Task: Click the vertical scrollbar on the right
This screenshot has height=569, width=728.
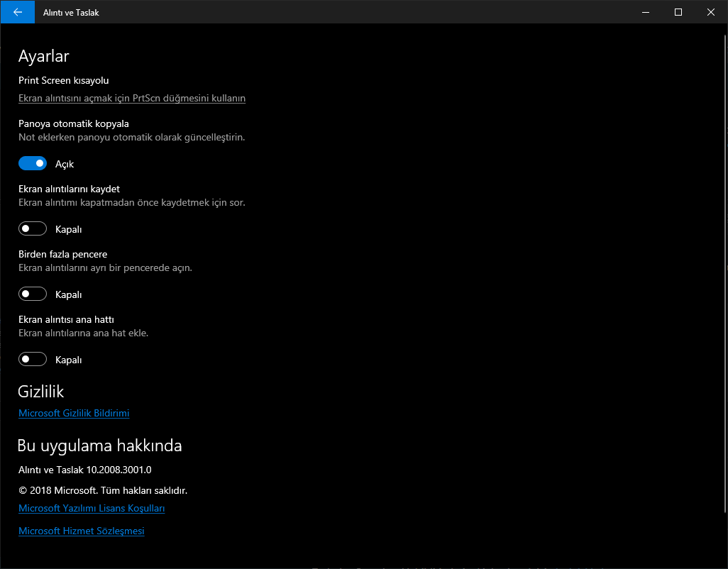Action: click(725, 274)
